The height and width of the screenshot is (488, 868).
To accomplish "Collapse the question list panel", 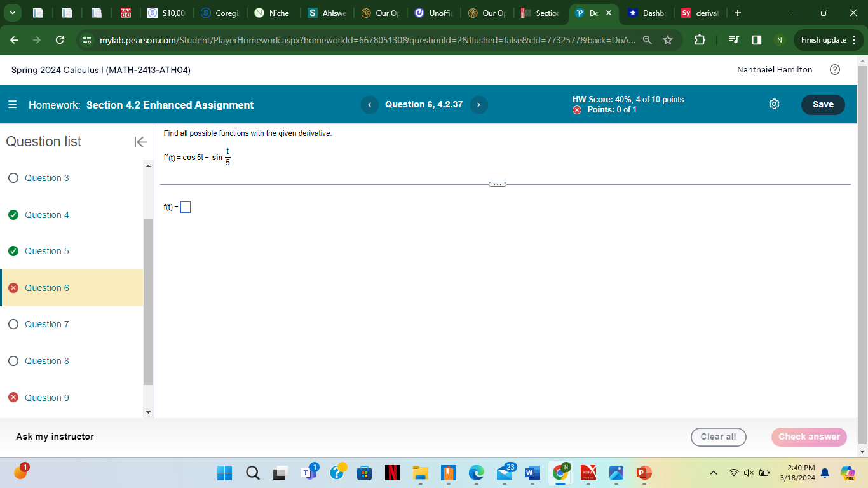I will (x=140, y=142).
